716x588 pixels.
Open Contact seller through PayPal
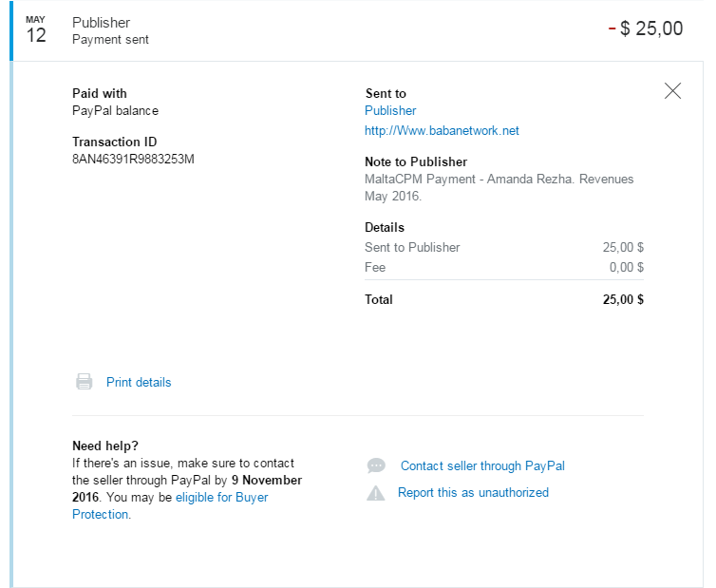click(482, 466)
